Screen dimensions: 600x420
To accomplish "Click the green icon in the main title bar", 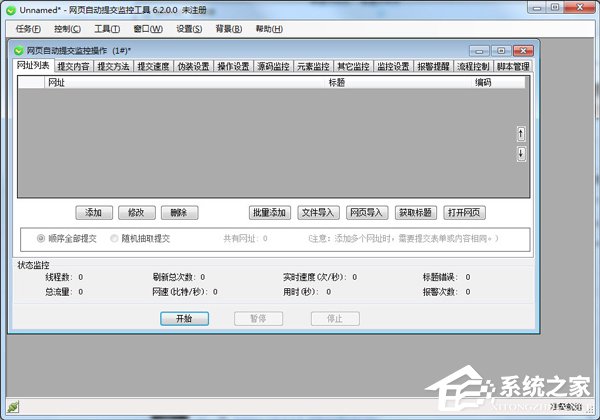I will pyautogui.click(x=11, y=10).
